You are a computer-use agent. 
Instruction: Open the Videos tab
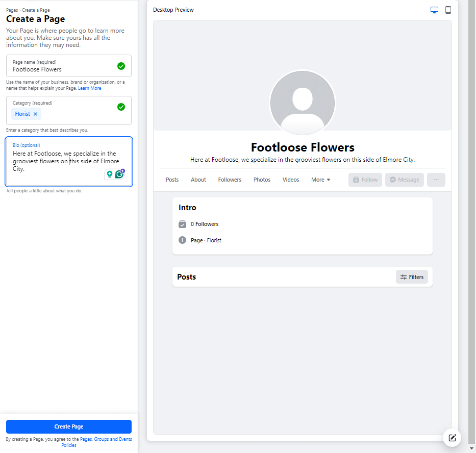pyautogui.click(x=290, y=179)
